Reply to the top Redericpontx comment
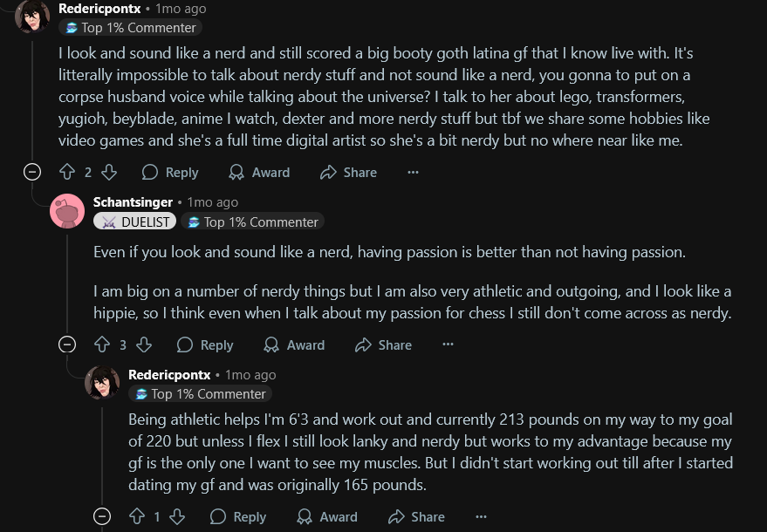 click(x=170, y=173)
